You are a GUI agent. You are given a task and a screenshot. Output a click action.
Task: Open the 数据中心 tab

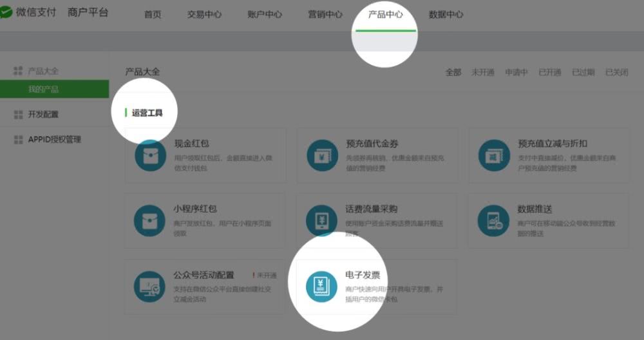pos(446,15)
